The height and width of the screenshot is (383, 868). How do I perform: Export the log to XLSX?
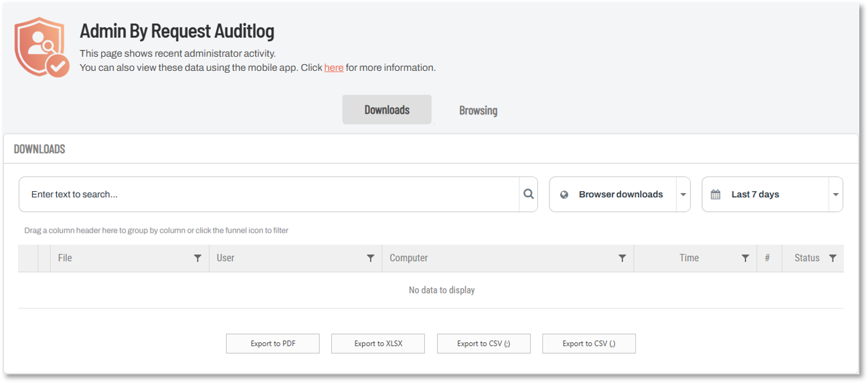[378, 344]
